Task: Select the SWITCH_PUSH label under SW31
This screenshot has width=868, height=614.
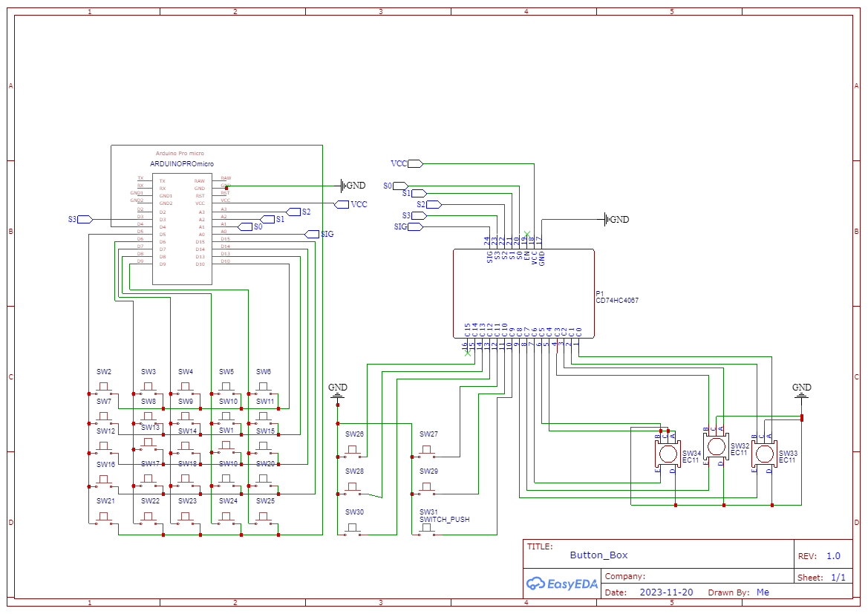Action: pos(445,519)
